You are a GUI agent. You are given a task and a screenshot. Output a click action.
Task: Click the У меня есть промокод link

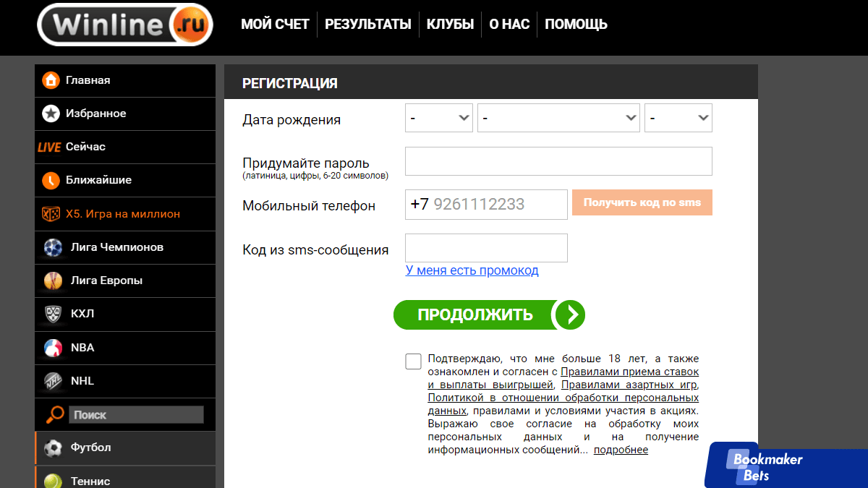tap(472, 270)
